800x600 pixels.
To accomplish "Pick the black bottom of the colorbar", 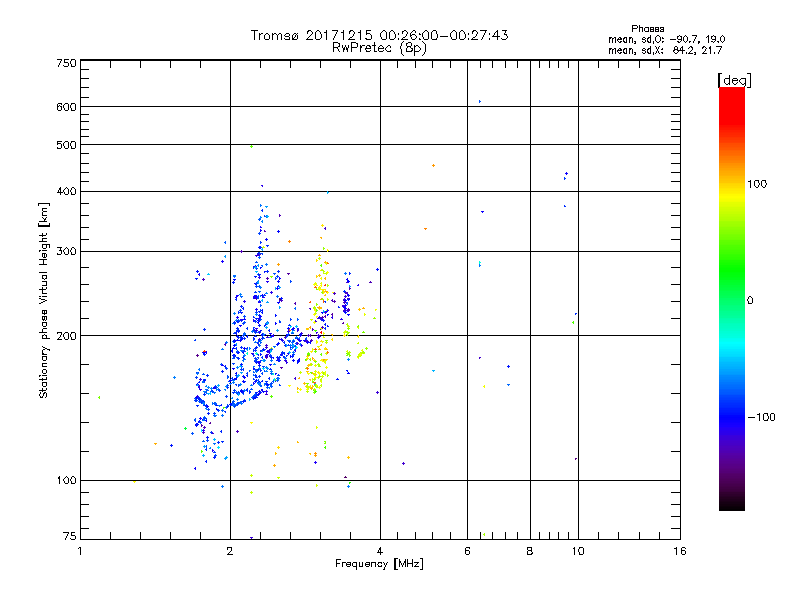I will coord(732,503).
